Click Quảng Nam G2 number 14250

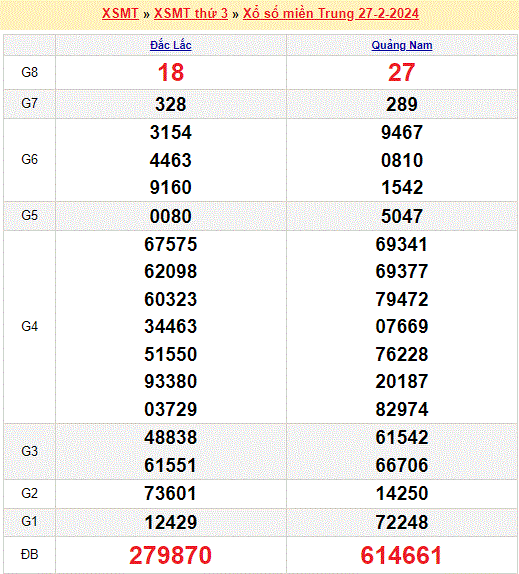click(402, 493)
